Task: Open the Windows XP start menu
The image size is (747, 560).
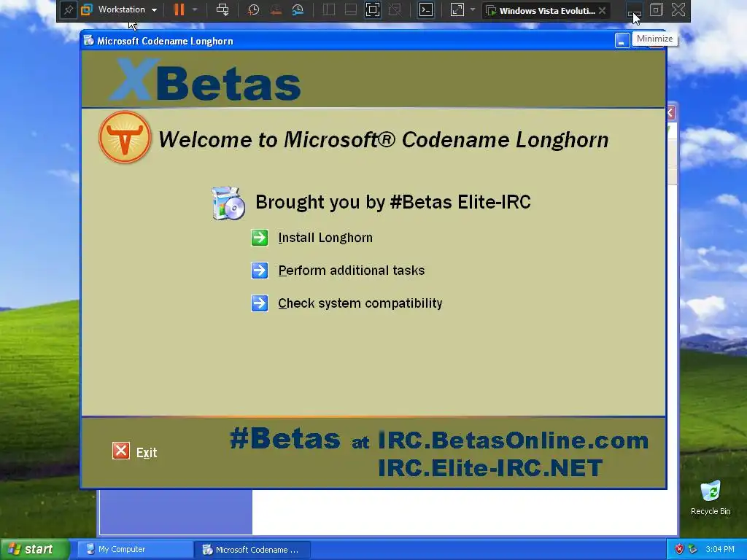Action: [35, 549]
